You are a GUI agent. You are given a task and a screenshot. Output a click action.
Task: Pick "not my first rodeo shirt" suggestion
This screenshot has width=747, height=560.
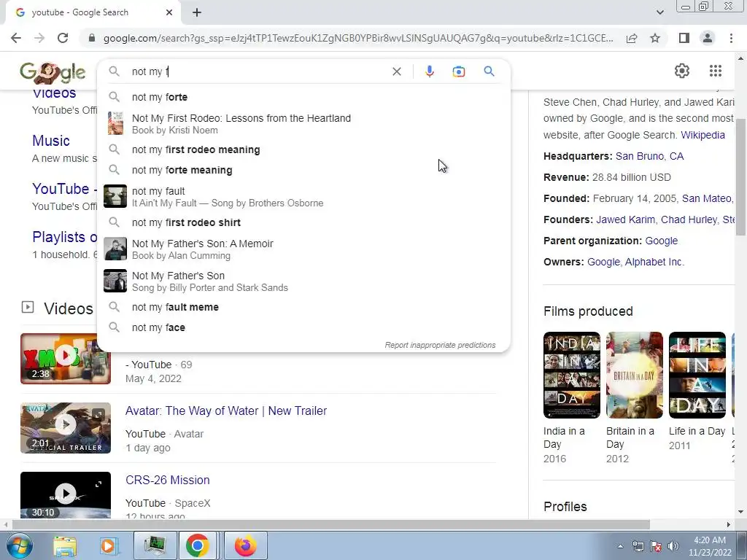click(303, 222)
